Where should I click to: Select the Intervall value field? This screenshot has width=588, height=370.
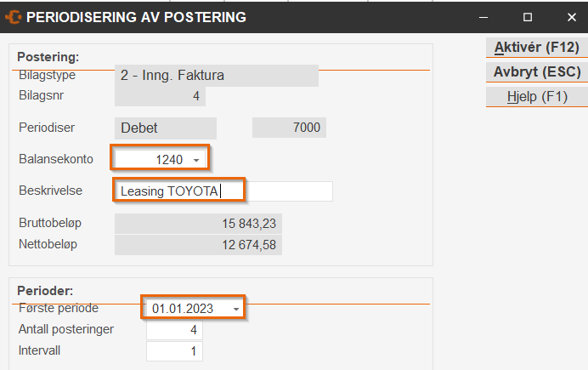coord(174,350)
